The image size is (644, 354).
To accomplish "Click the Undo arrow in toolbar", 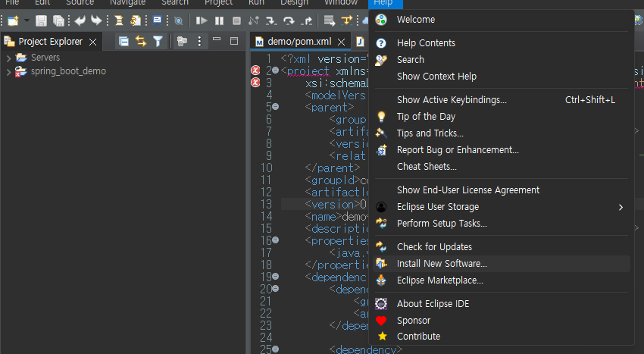I will point(80,20).
